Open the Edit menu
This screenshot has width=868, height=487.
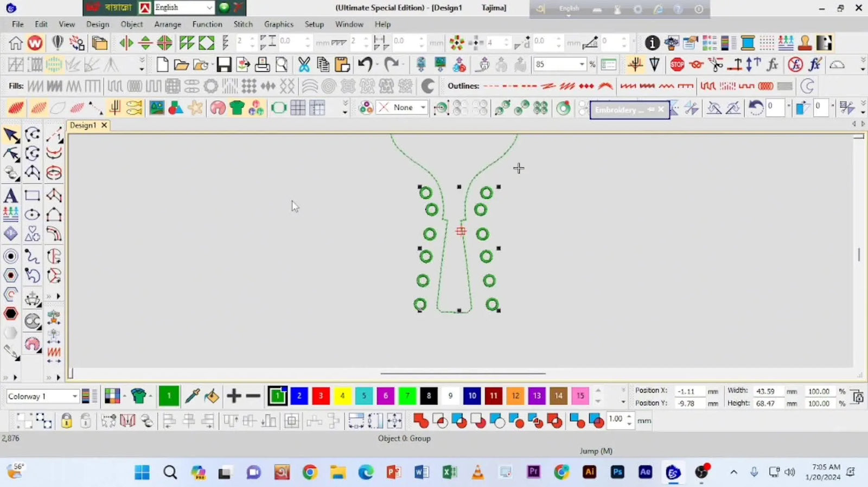coord(41,24)
